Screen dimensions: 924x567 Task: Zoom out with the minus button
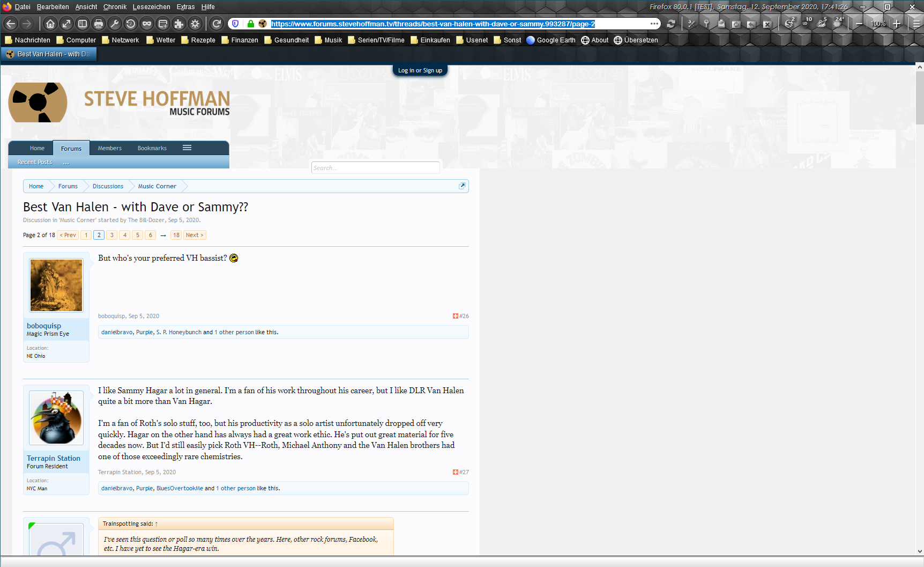pos(859,24)
